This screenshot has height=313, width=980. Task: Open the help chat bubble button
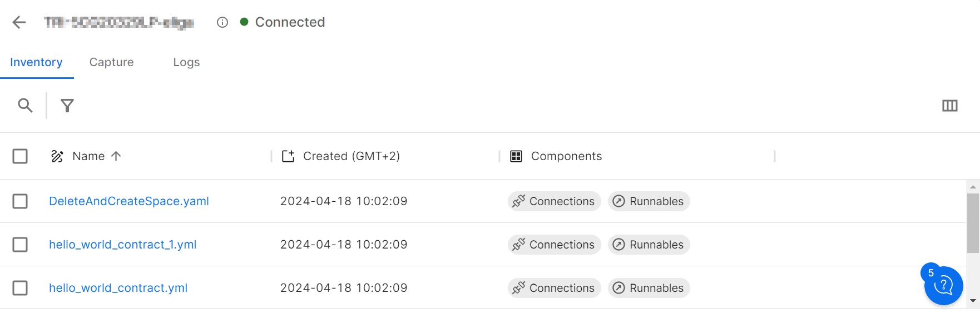943,286
